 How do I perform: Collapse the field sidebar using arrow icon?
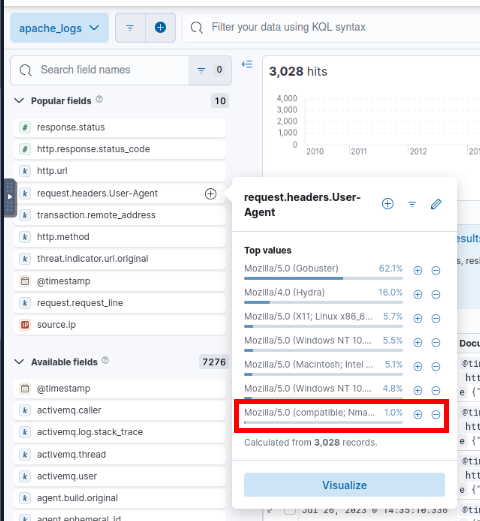pyautogui.click(x=247, y=64)
